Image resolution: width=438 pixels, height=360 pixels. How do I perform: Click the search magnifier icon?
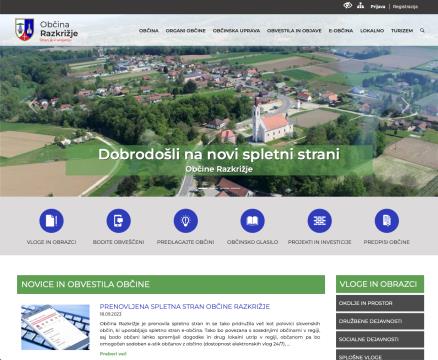tap(422, 30)
